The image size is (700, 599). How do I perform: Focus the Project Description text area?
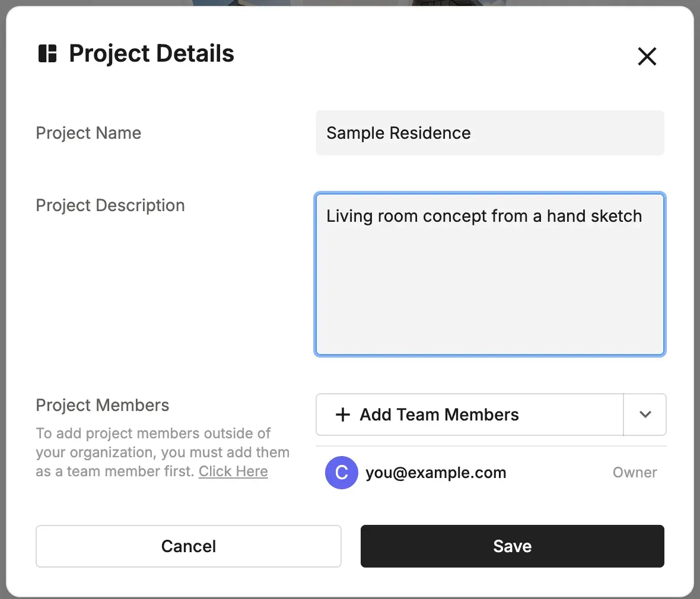(x=490, y=274)
